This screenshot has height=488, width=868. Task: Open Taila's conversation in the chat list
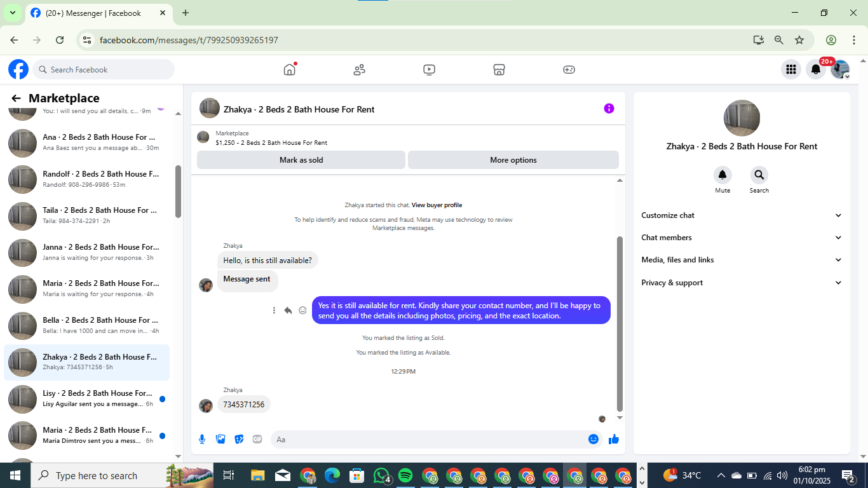point(88,216)
